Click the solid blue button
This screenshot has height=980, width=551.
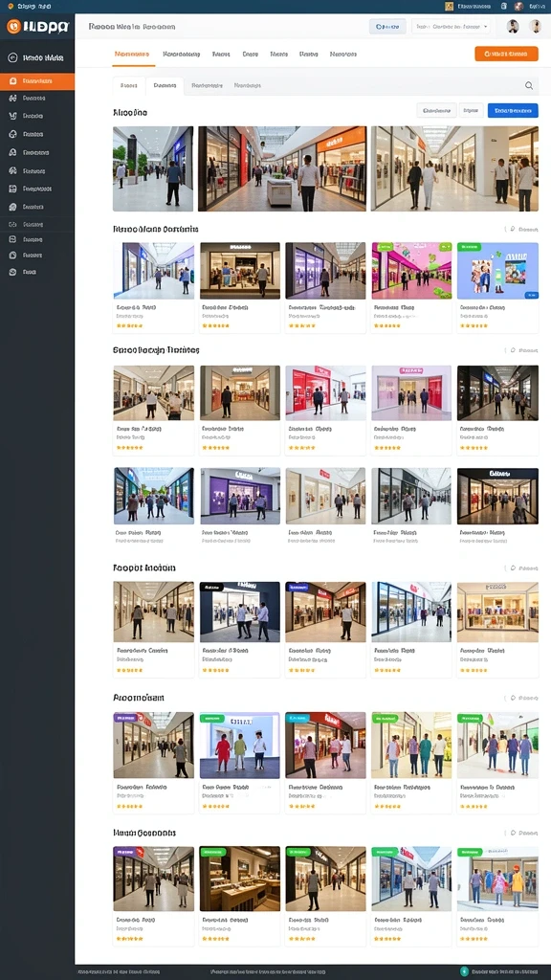tap(513, 111)
